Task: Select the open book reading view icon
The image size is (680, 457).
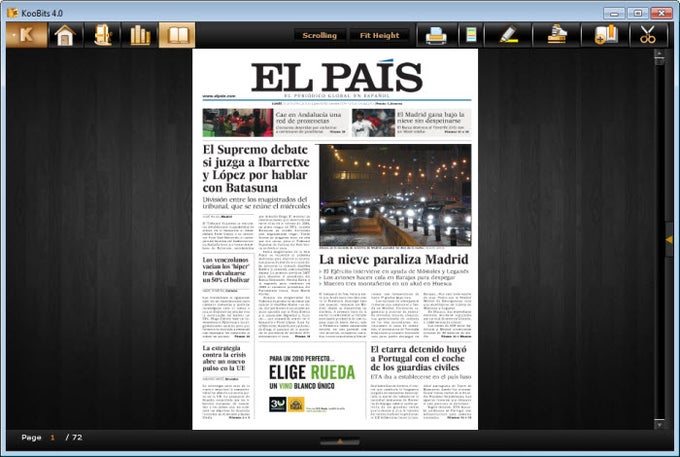Action: [x=177, y=35]
